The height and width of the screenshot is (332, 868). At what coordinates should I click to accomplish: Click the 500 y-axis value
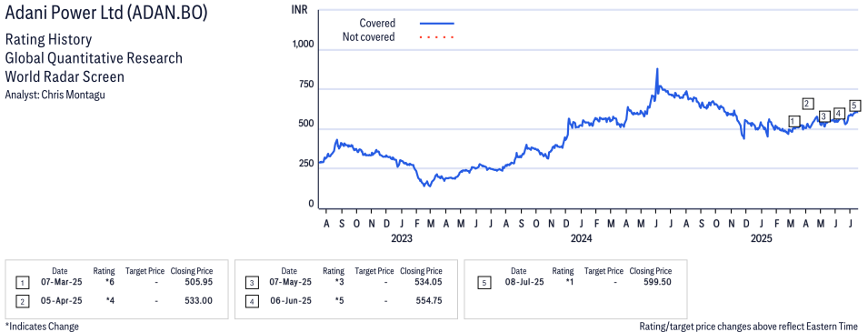[x=306, y=125]
